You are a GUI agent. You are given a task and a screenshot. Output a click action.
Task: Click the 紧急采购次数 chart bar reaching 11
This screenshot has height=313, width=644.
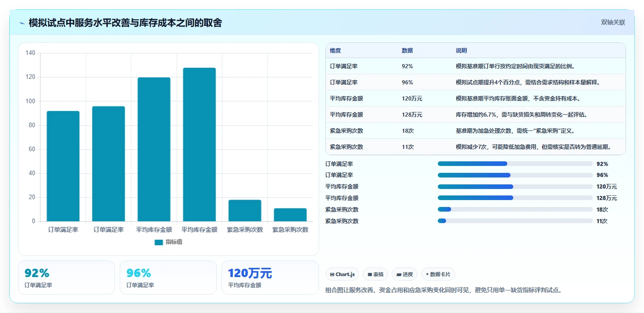click(x=290, y=215)
